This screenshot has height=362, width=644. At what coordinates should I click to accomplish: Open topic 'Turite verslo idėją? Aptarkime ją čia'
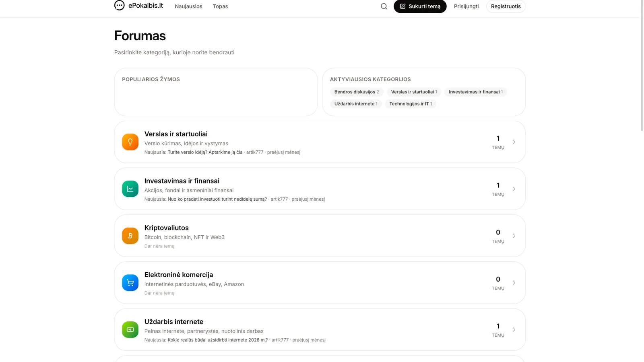pyautogui.click(x=205, y=152)
